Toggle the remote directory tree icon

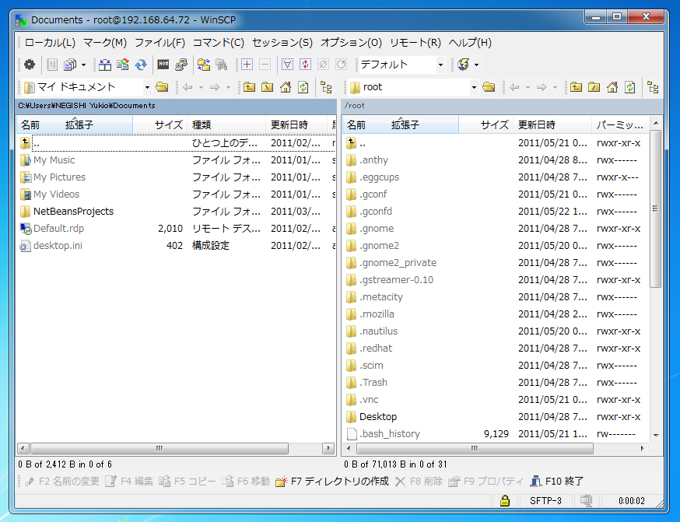(653, 87)
